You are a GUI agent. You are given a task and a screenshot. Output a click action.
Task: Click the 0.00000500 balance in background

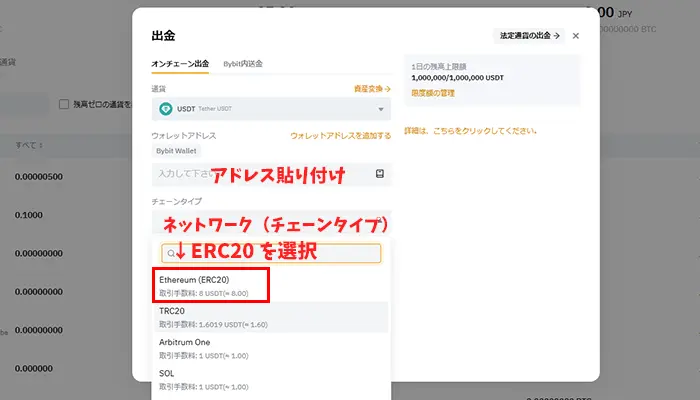[x=38, y=176]
